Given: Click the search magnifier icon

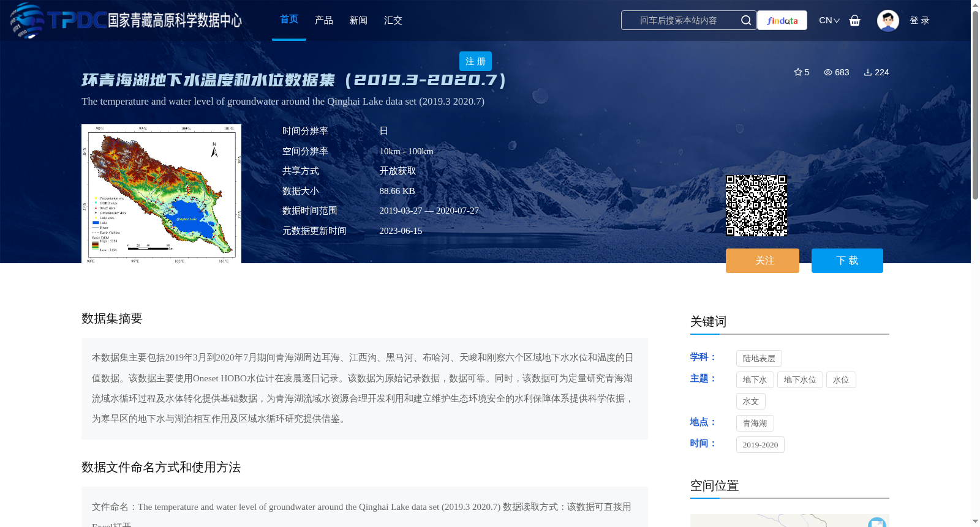Looking at the screenshot, I should (x=746, y=20).
